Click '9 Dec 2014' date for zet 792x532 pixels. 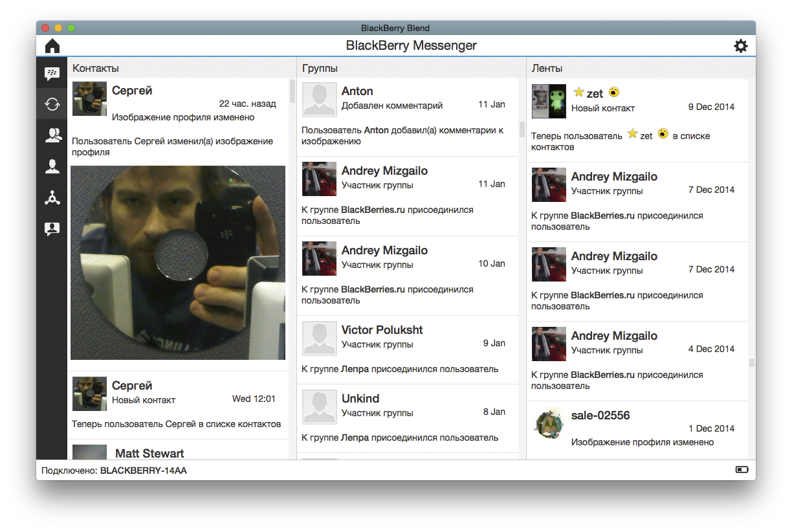click(711, 107)
